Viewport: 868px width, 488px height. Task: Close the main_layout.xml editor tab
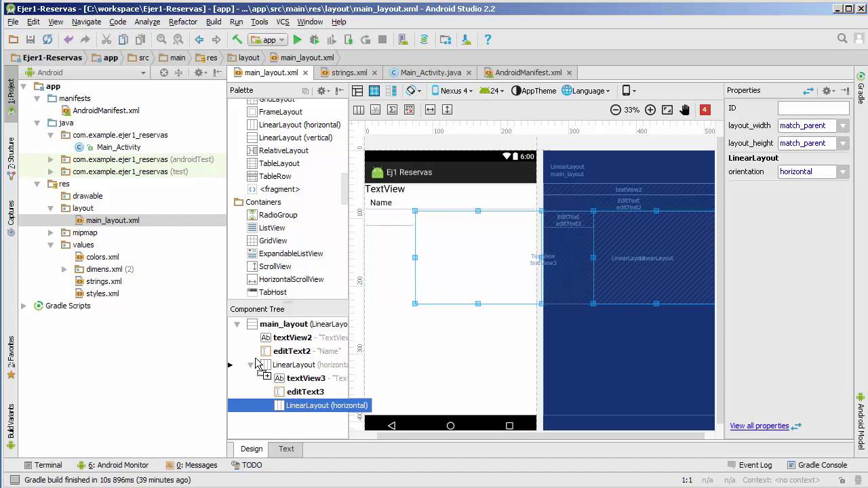pos(305,73)
